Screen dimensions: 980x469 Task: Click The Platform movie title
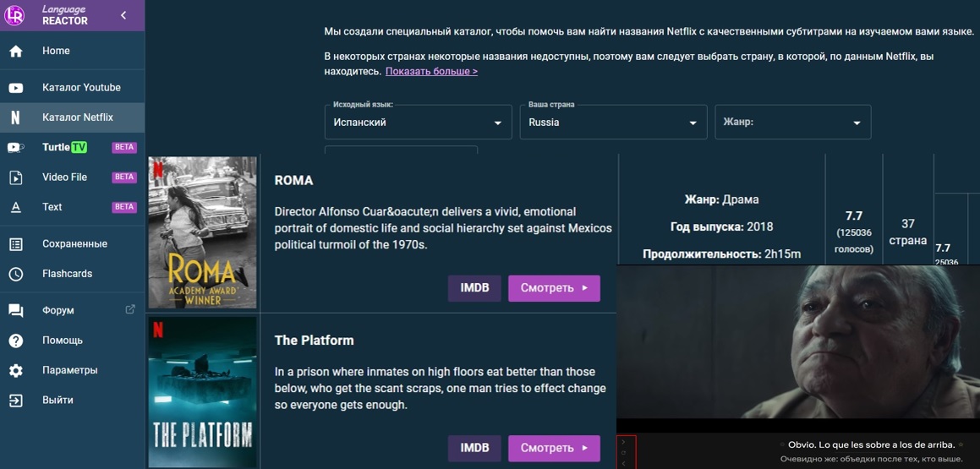coord(315,341)
